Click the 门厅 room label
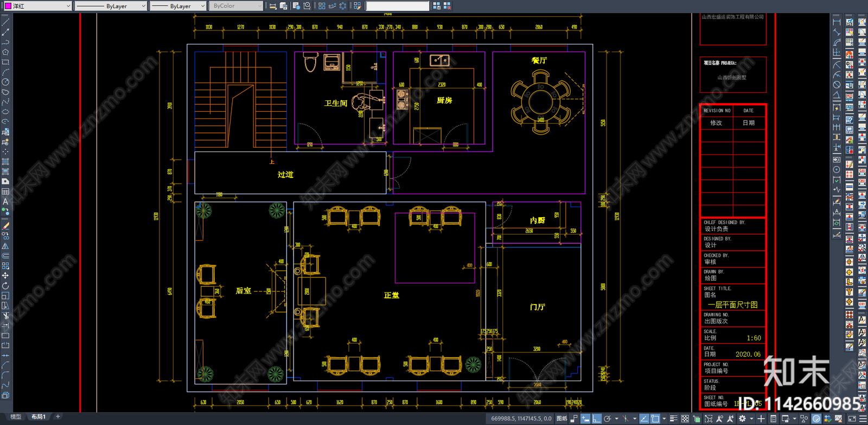868x425 pixels. click(x=538, y=307)
